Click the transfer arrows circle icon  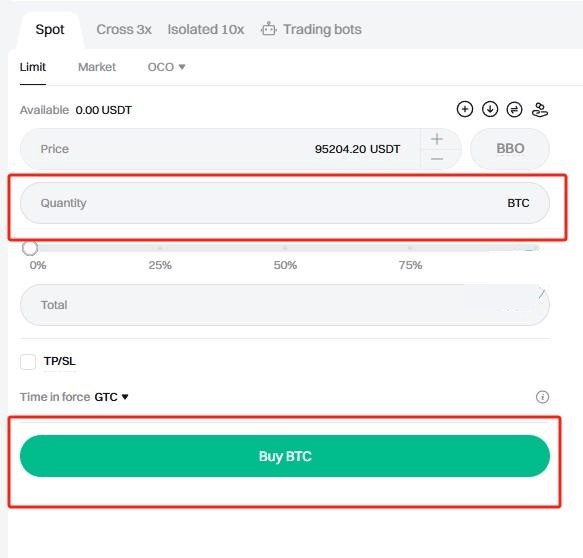(x=515, y=110)
